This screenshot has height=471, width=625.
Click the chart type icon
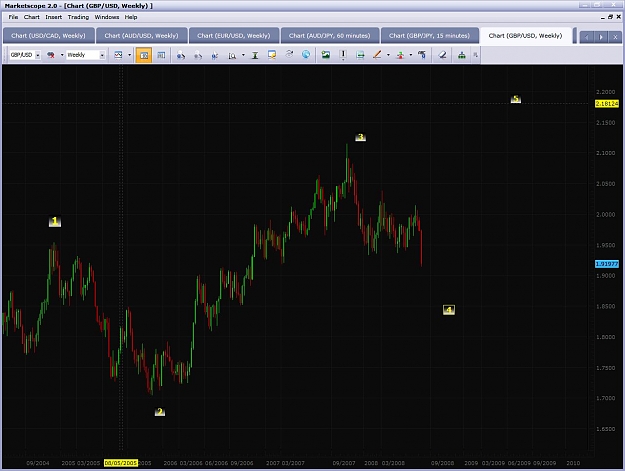[118, 55]
